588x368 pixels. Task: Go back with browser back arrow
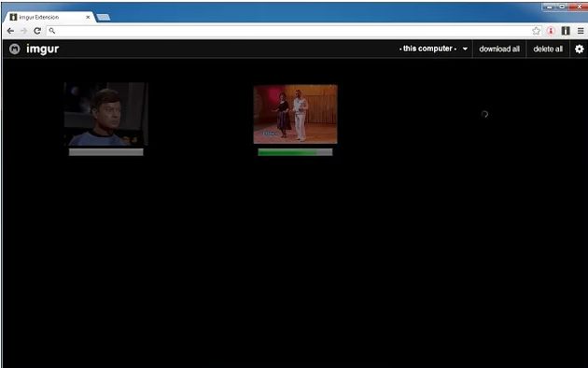tap(10, 31)
